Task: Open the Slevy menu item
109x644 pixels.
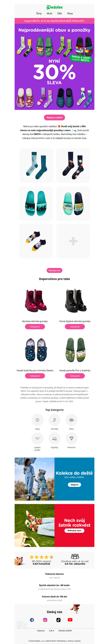Action: click(x=70, y=13)
